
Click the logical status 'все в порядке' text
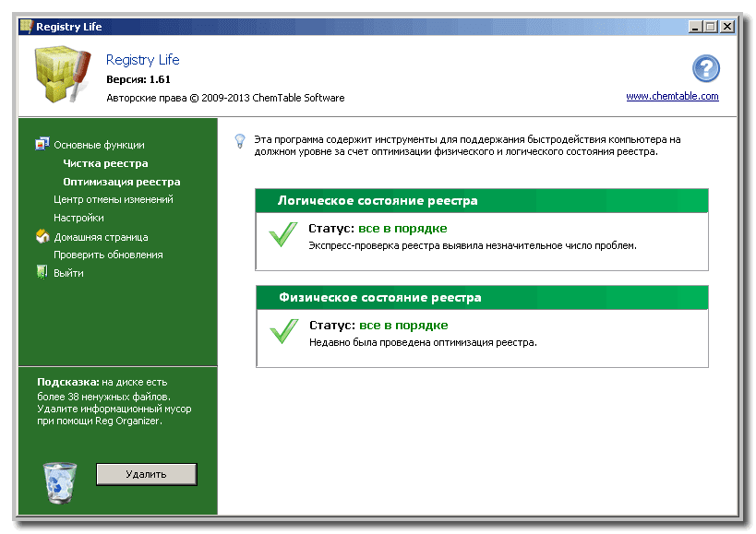click(402, 228)
